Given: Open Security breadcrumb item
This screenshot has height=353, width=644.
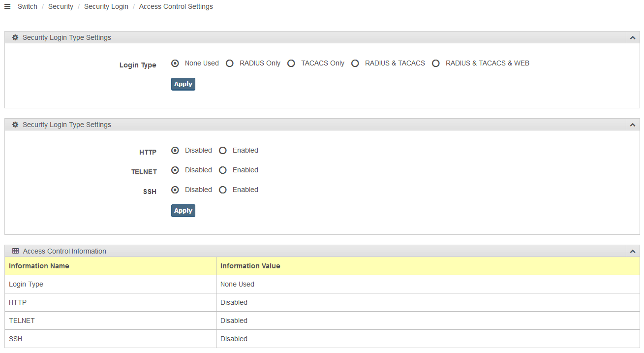Looking at the screenshot, I should pyautogui.click(x=61, y=6).
